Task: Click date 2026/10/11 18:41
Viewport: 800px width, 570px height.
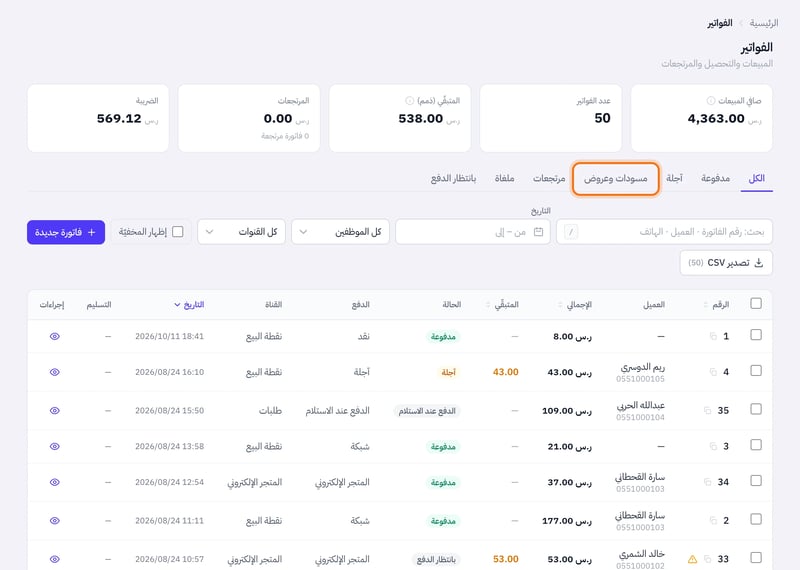Action: [x=169, y=336]
